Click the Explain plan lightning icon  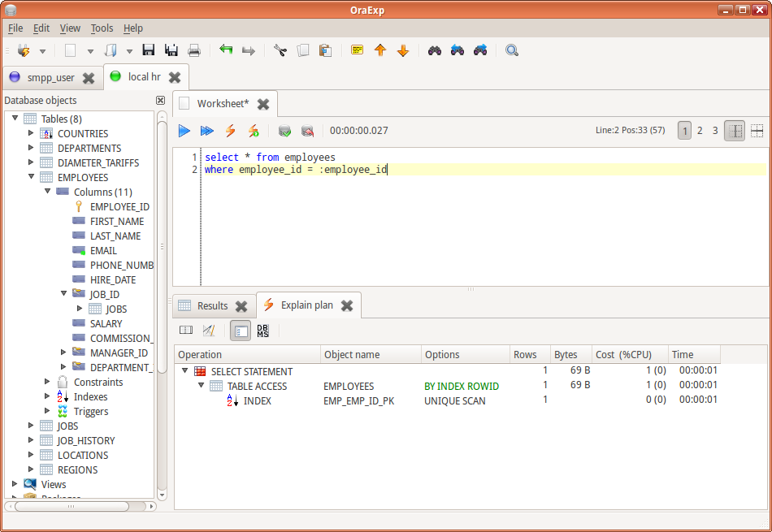click(231, 131)
